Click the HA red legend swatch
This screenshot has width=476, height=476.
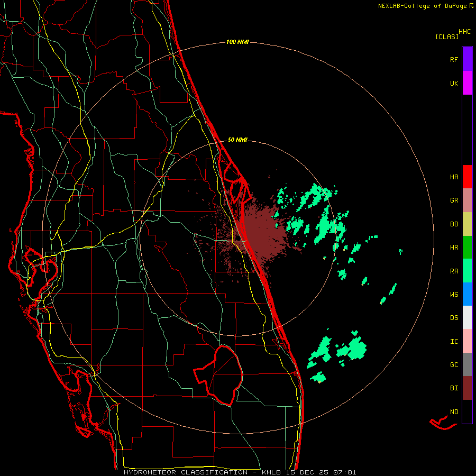pos(467,177)
